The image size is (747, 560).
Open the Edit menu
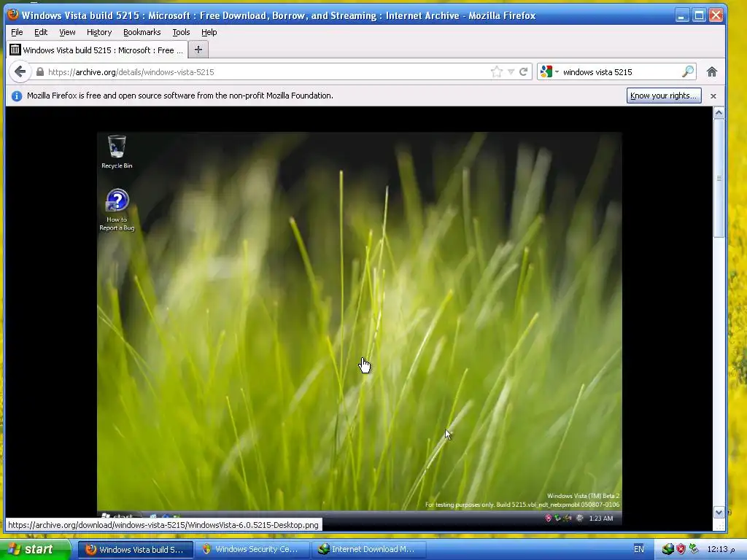[41, 32]
